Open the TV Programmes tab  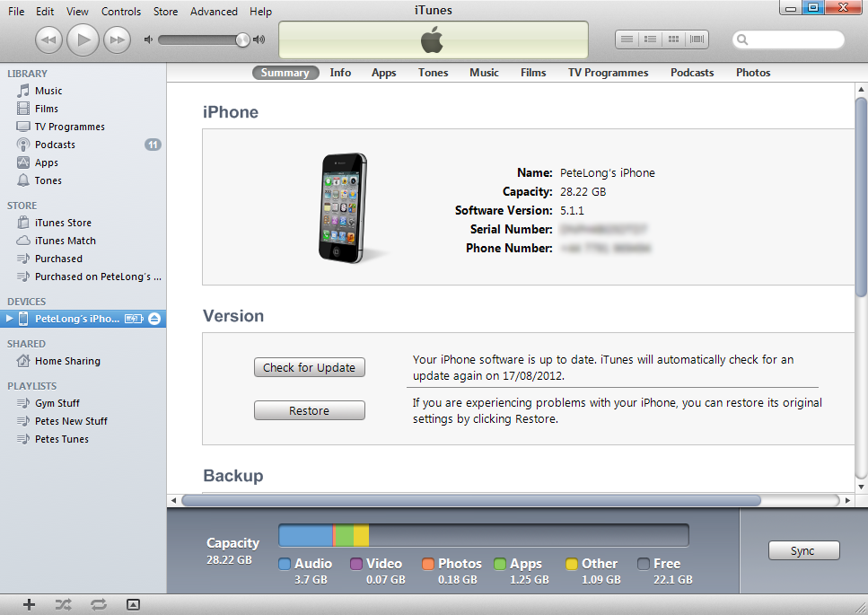608,73
